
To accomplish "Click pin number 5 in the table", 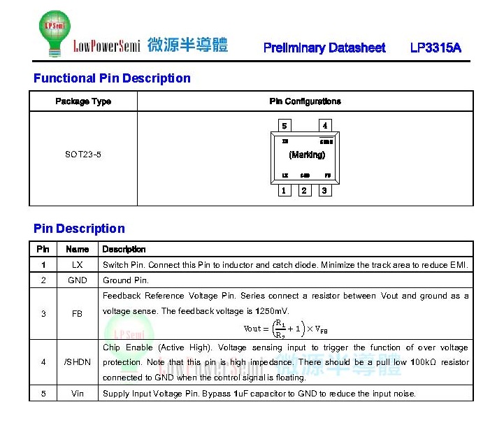I will (x=43, y=394).
